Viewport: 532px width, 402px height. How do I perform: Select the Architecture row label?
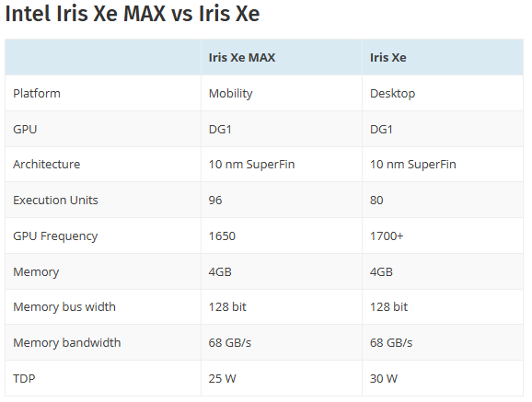pyautogui.click(x=47, y=164)
